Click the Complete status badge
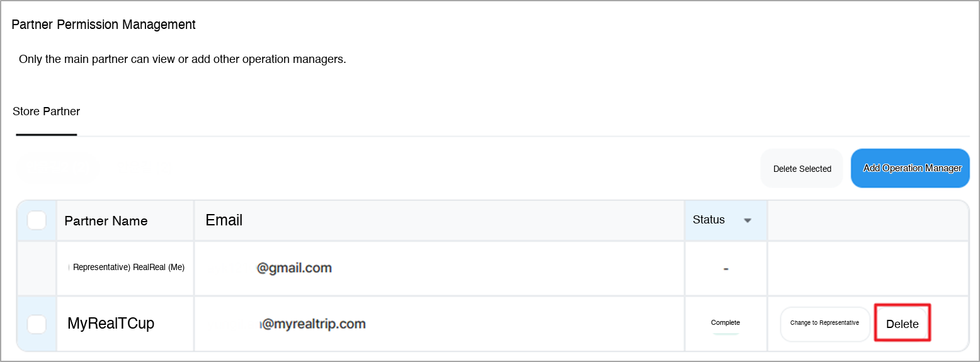This screenshot has height=362, width=980. pos(726,323)
